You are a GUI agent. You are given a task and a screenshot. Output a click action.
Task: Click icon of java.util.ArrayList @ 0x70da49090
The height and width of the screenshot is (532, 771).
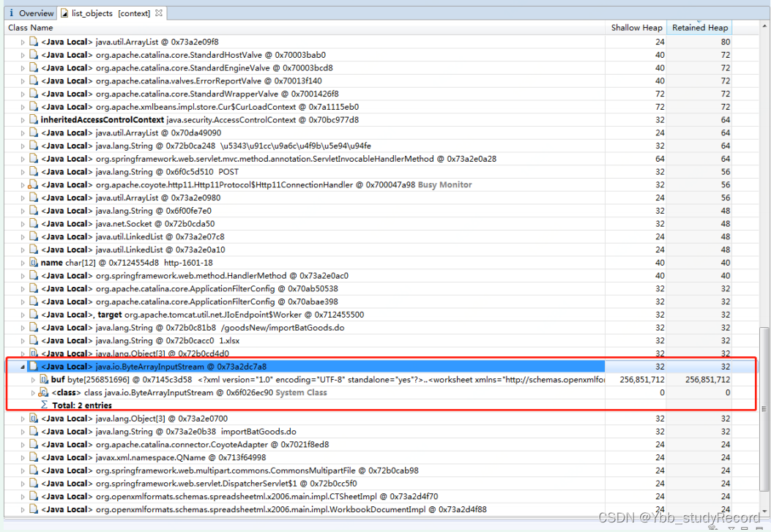(x=34, y=132)
